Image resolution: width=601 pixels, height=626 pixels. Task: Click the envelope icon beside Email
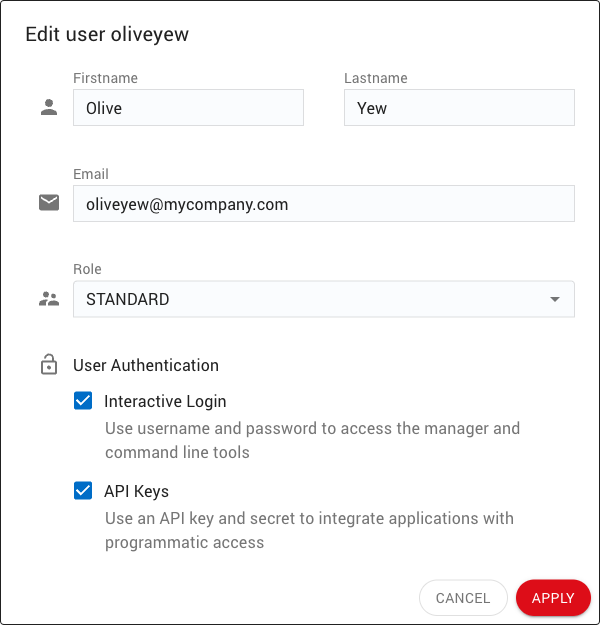tap(49, 203)
